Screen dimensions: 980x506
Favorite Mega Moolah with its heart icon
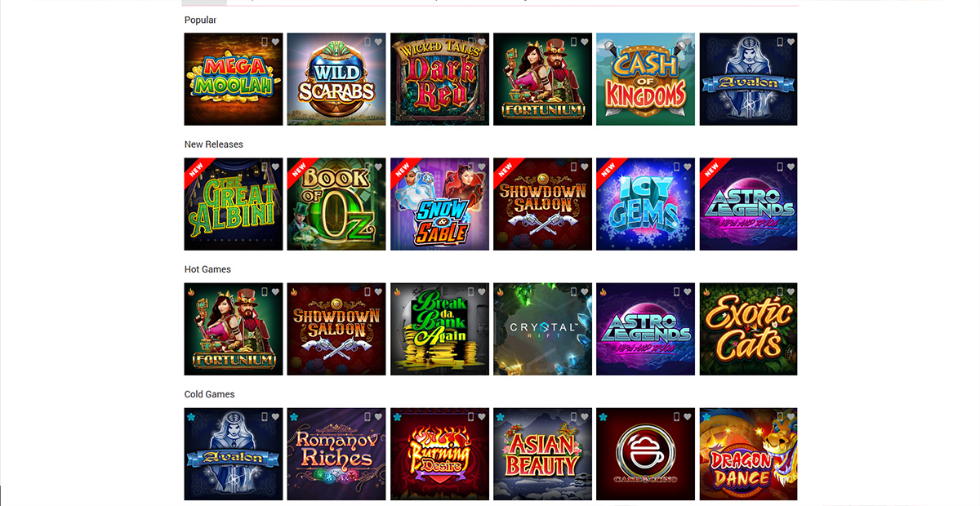[x=276, y=42]
